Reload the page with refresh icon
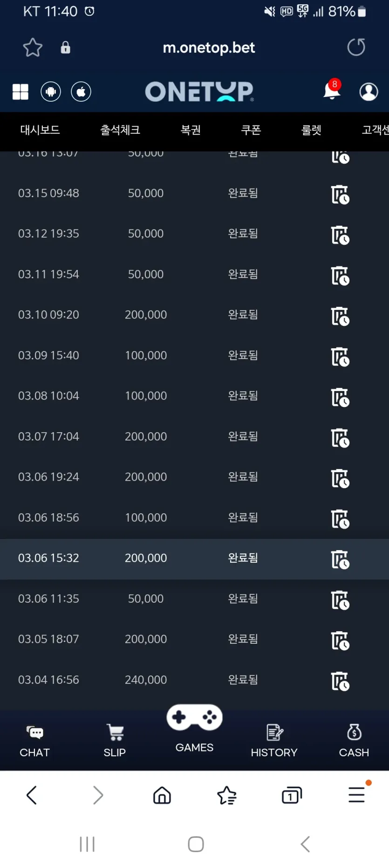 [x=356, y=47]
